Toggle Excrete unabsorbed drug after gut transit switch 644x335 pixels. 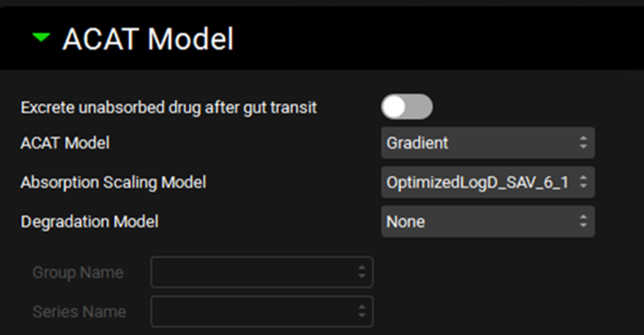407,107
